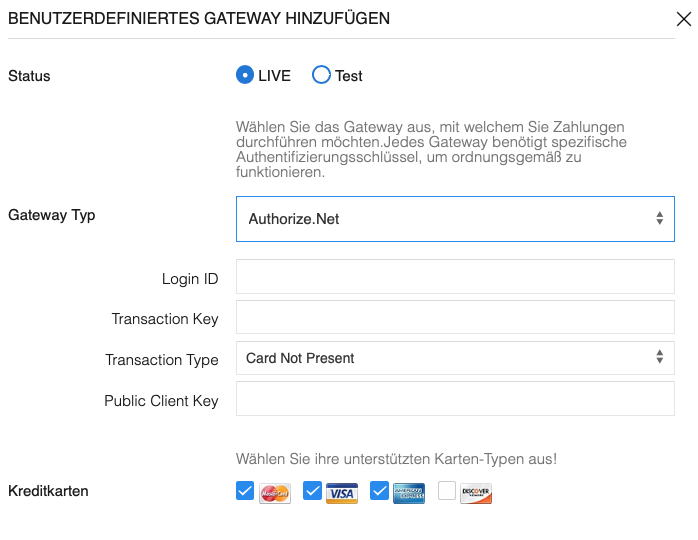Select the LIVE status radio button

[245, 75]
